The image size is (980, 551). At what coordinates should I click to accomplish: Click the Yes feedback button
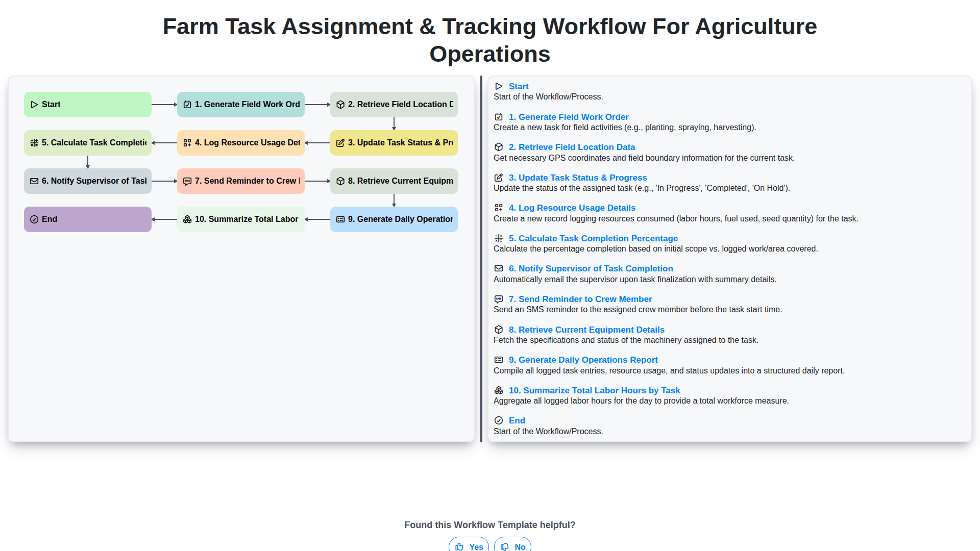(468, 546)
